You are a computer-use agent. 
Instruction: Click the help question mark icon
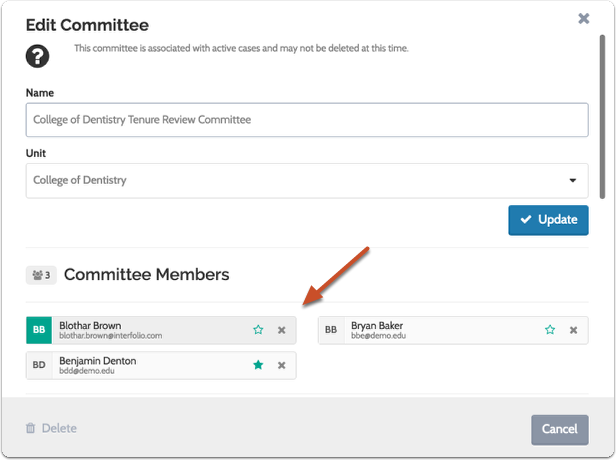click(x=38, y=56)
